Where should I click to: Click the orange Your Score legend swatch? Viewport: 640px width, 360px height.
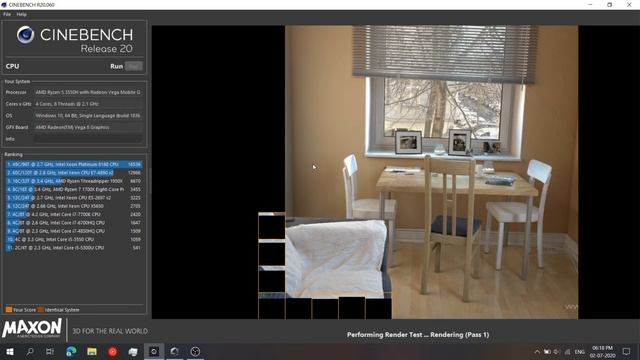[9, 310]
